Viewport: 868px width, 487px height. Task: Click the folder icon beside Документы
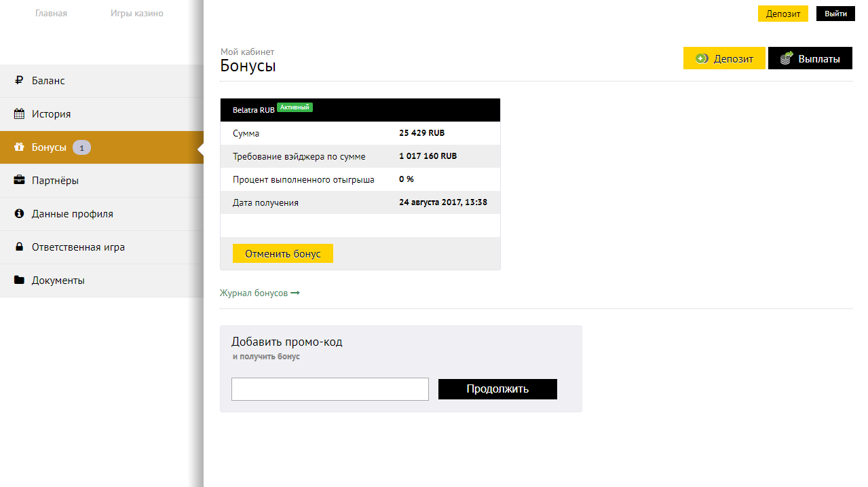[19, 281]
